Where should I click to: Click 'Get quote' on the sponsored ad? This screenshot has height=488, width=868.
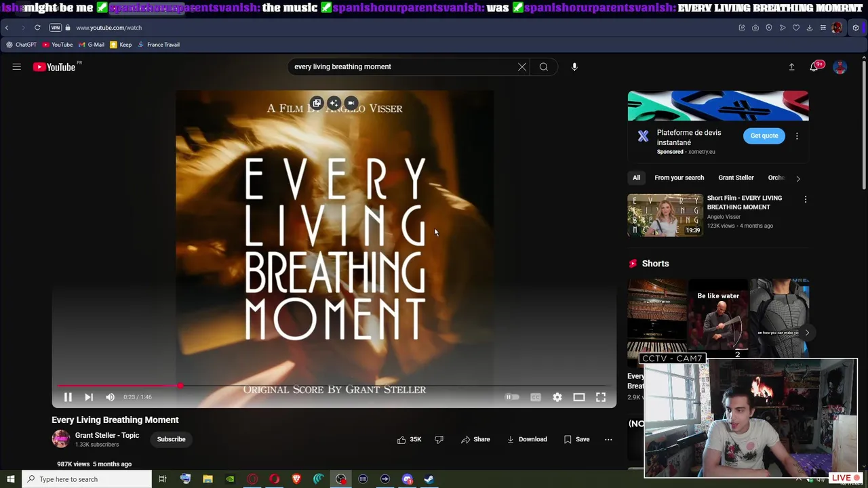click(764, 136)
